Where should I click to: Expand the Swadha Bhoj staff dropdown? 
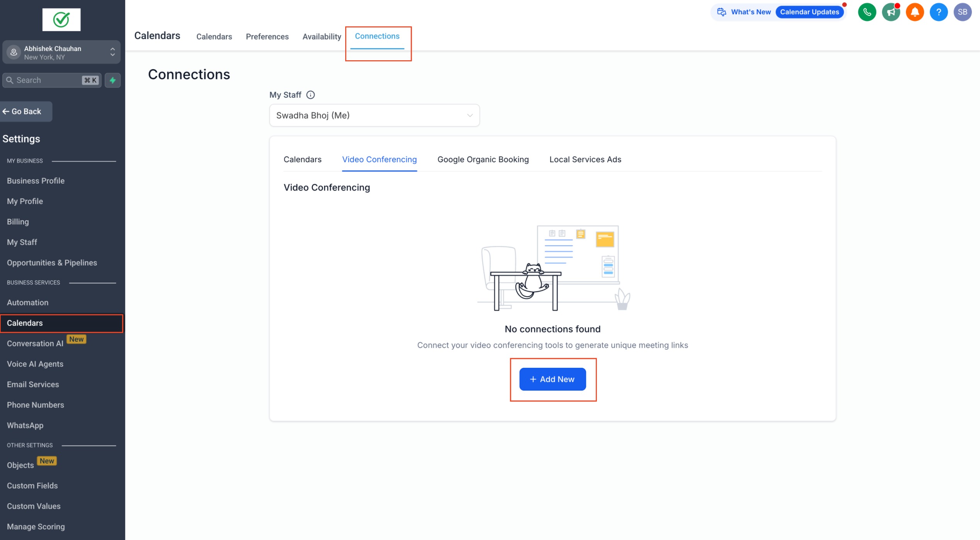point(374,115)
